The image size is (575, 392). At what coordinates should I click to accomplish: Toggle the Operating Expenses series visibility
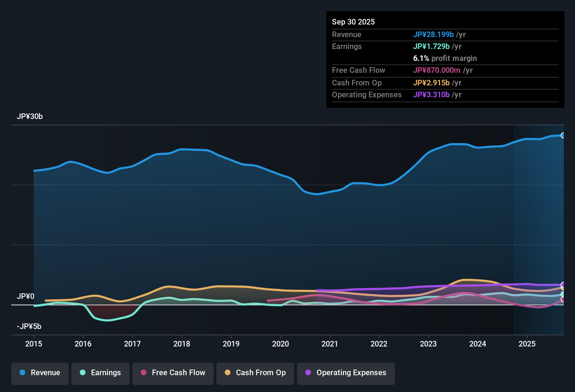(x=346, y=373)
